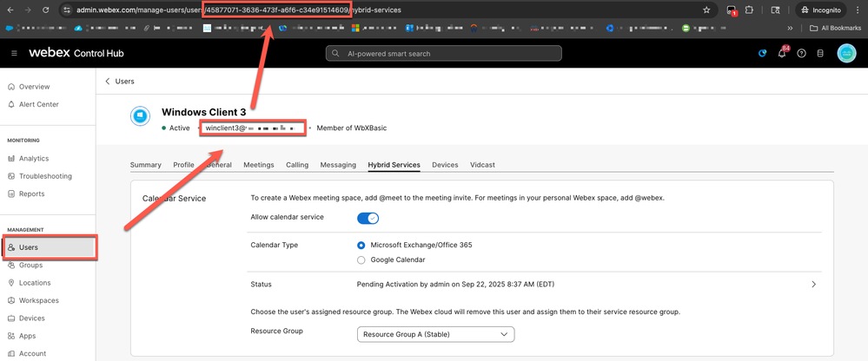The image size is (868, 361).
Task: Select Google Calendar radio option
Action: coord(361,259)
